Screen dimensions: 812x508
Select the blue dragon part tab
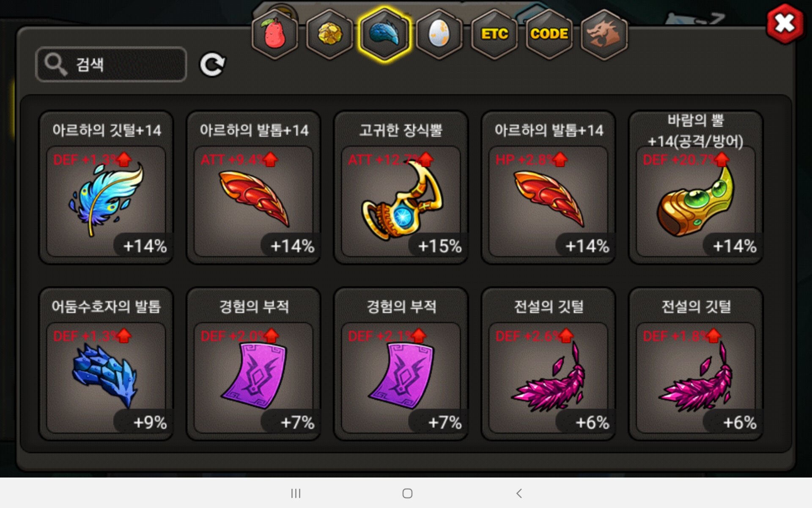384,34
